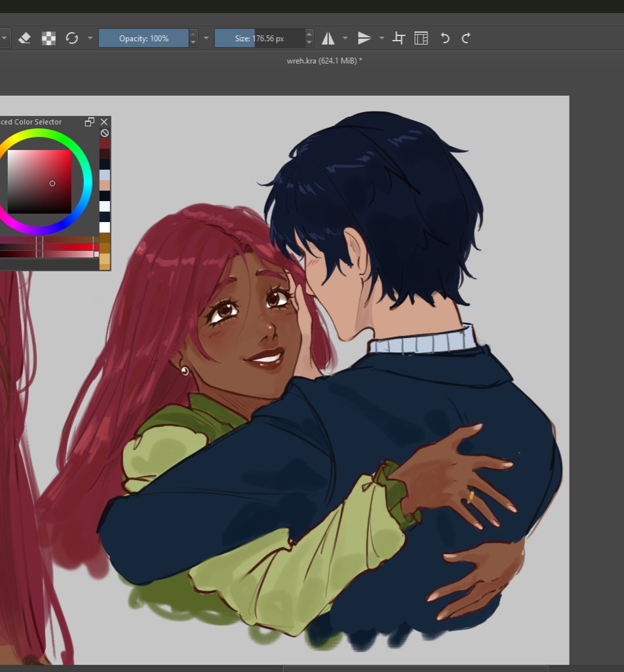
Task: Float the Advanced Color Selector docker
Action: [x=90, y=122]
